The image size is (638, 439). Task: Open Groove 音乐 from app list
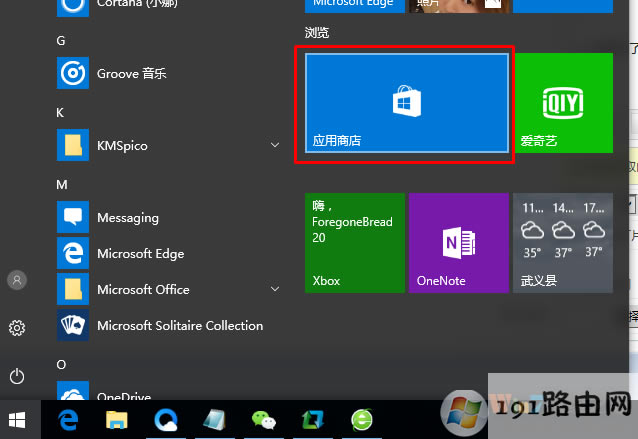coord(131,73)
